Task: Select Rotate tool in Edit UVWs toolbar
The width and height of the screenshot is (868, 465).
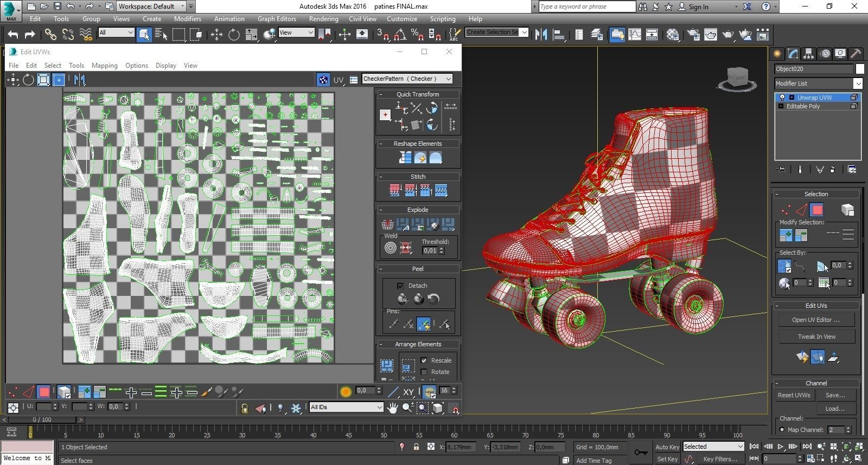Action: point(28,80)
